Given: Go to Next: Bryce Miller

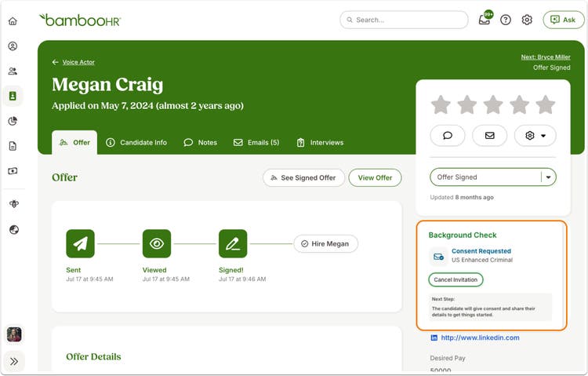Looking at the screenshot, I should [x=546, y=57].
